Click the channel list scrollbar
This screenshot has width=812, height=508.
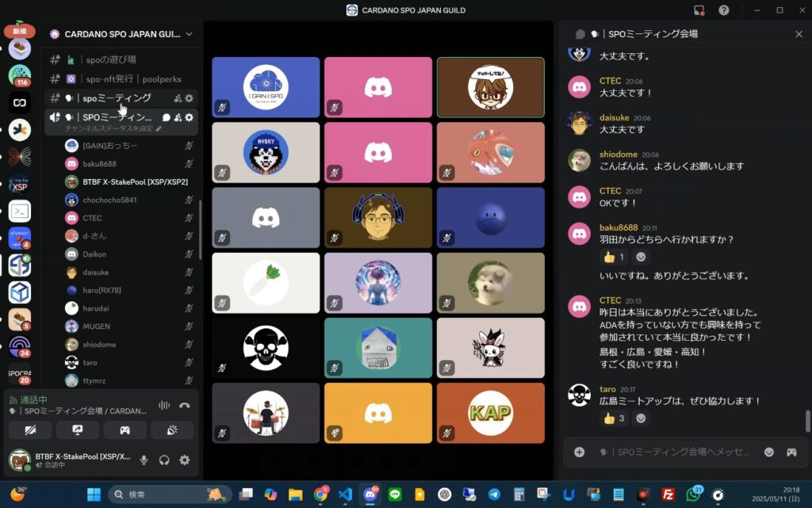[201, 229]
